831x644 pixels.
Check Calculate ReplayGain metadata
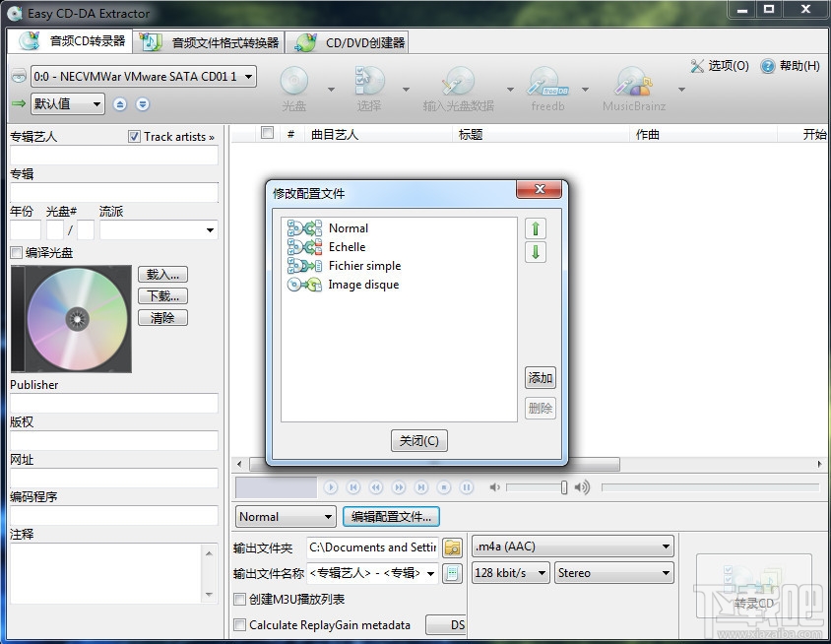238,624
